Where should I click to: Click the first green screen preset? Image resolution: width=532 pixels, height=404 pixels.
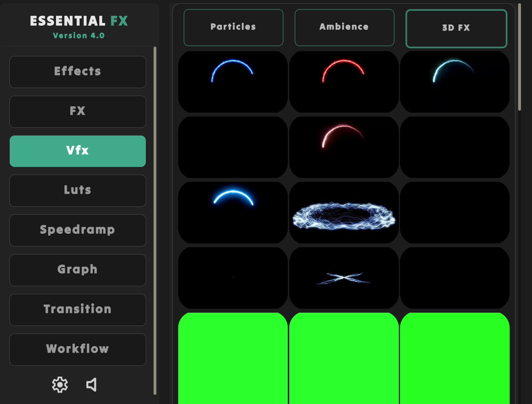(233, 358)
